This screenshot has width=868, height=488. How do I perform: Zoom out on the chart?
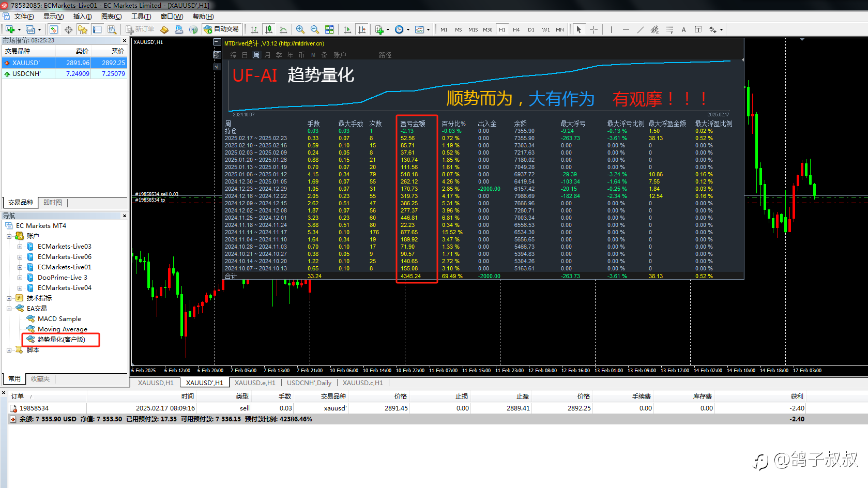pyautogui.click(x=315, y=29)
